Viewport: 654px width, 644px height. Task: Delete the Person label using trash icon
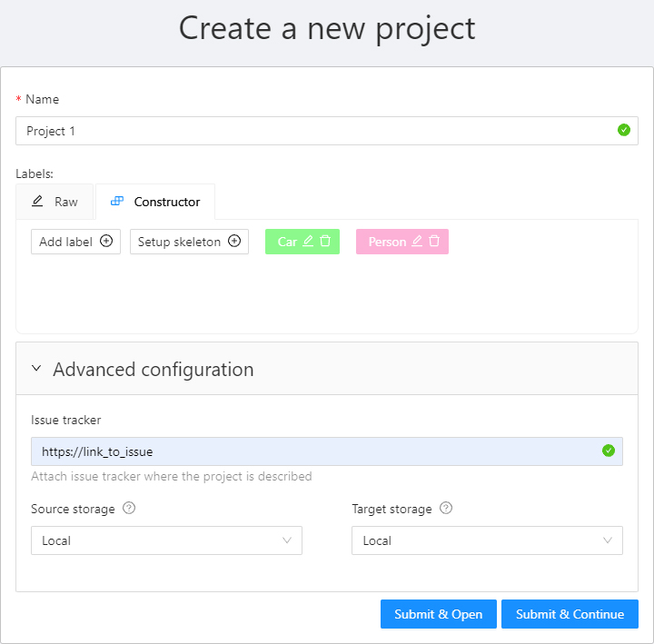tap(434, 242)
